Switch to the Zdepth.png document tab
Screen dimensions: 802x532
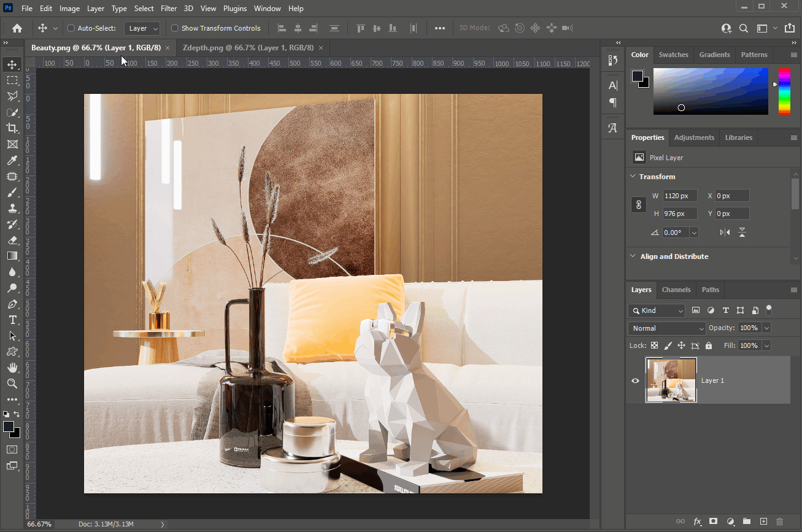click(248, 48)
